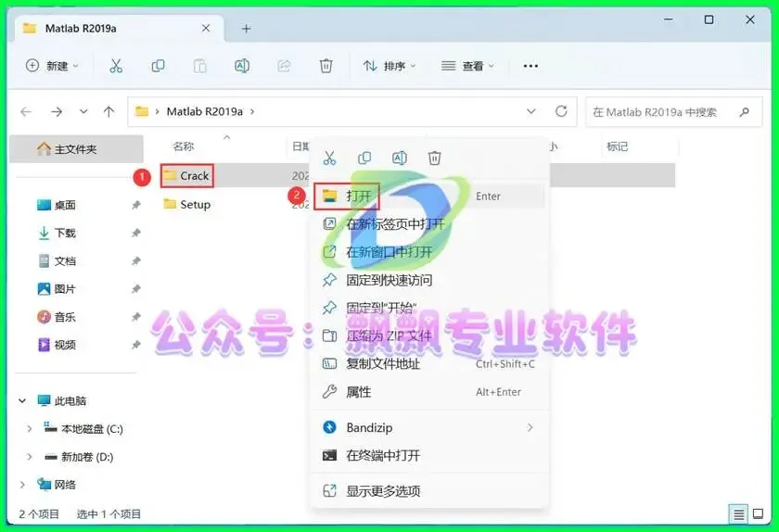Click the Delete icon in the context menu
The image size is (779, 532).
(434, 158)
